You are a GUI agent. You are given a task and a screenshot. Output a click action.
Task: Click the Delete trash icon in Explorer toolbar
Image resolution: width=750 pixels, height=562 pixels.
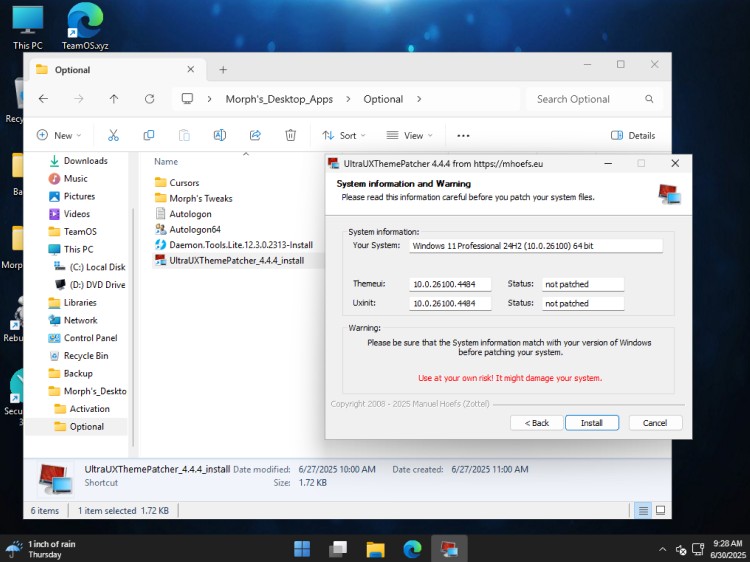pos(290,135)
